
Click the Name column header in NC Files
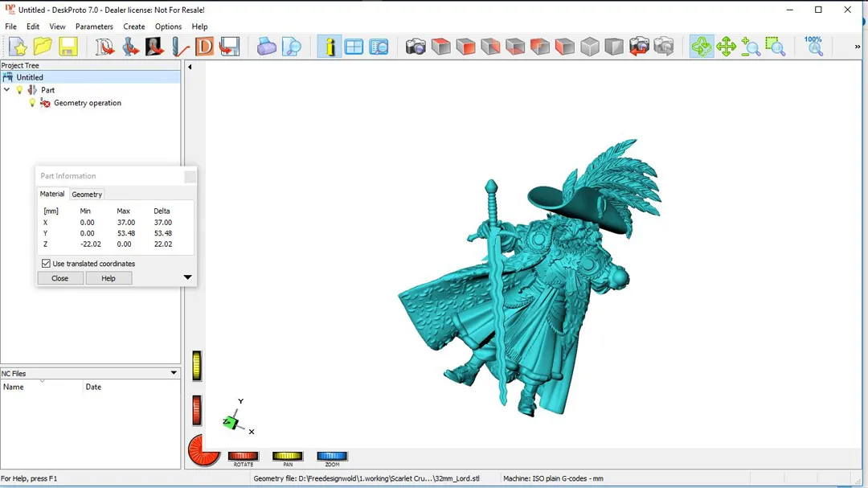pos(42,387)
